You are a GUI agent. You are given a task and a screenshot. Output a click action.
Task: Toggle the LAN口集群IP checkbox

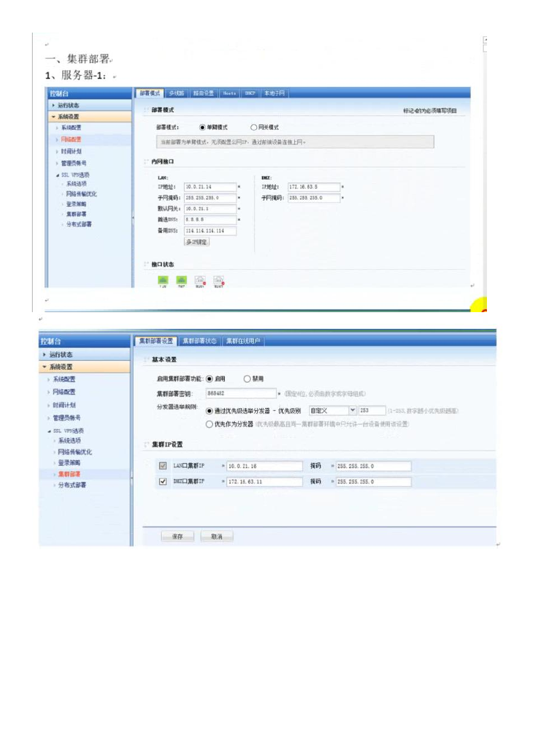pos(163,465)
